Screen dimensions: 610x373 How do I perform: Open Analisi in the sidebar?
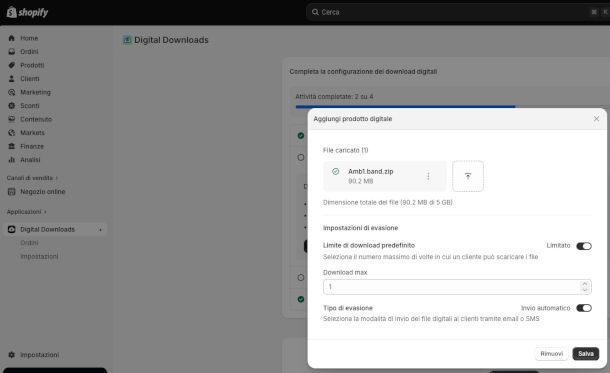(x=30, y=160)
